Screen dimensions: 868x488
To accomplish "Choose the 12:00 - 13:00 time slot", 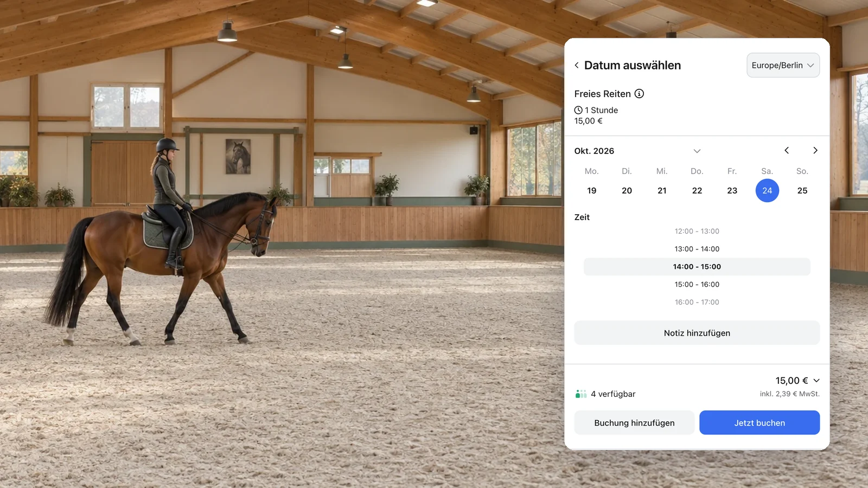I will coord(697,232).
